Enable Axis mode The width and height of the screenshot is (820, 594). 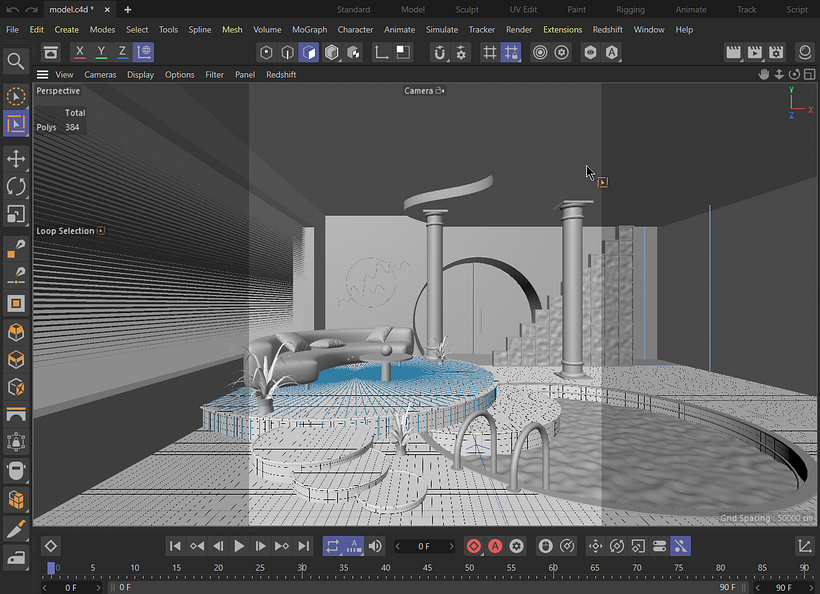click(x=381, y=52)
